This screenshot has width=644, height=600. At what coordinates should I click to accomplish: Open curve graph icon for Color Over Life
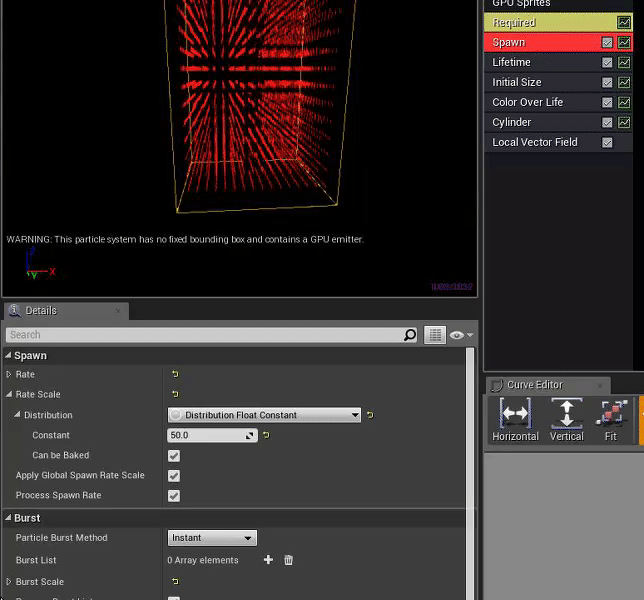click(x=624, y=102)
